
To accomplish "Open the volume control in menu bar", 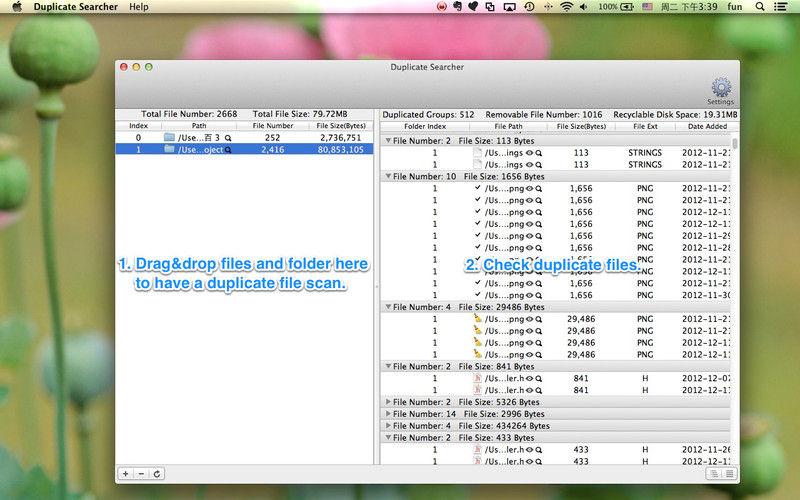I will pos(584,7).
